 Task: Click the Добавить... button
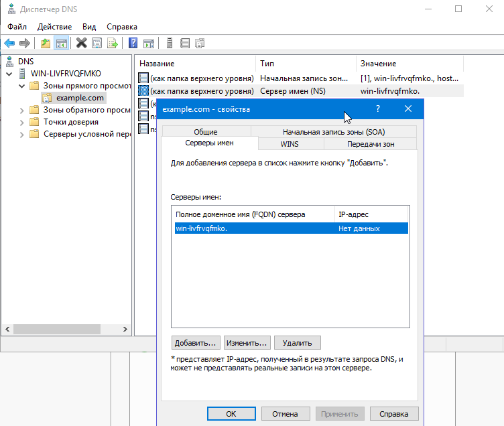click(196, 343)
